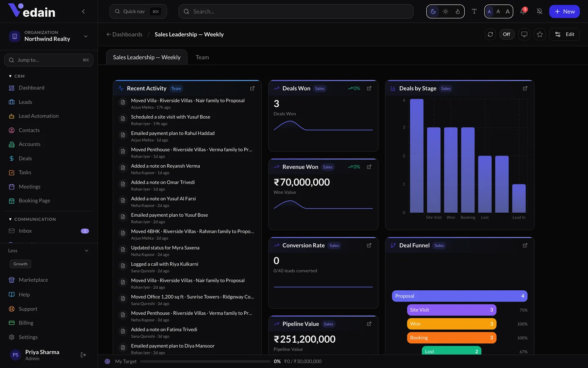Open Help in sidebar
Image resolution: width=588 pixels, height=368 pixels.
pyautogui.click(x=49, y=295)
